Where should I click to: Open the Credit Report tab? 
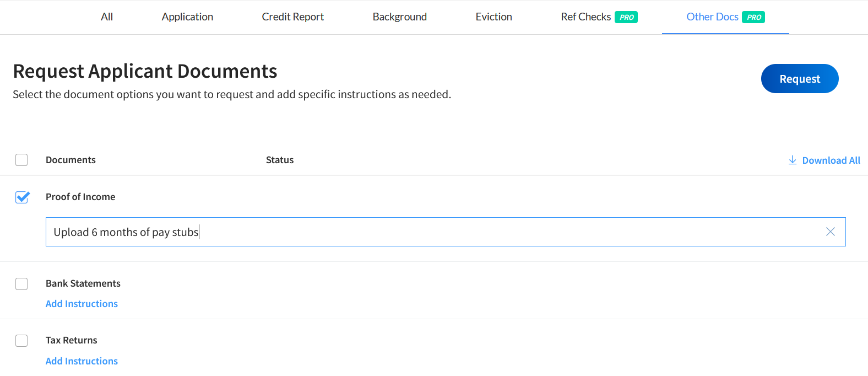pyautogui.click(x=293, y=17)
